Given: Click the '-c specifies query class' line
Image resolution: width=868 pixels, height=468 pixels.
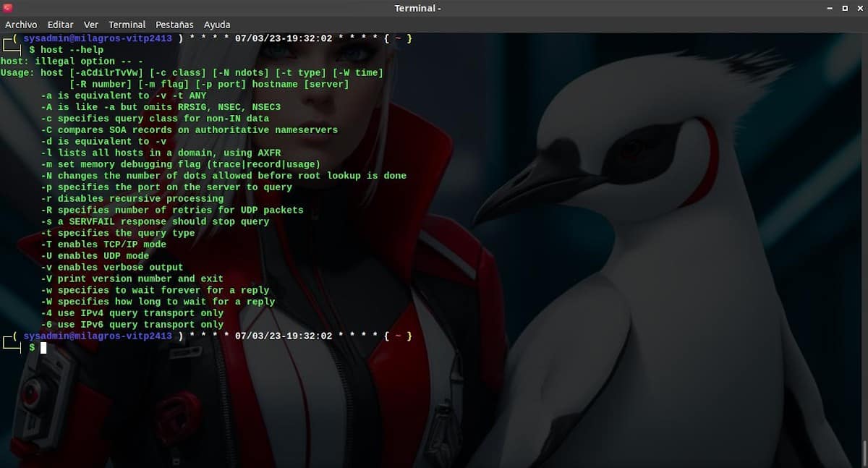Looking at the screenshot, I should pyautogui.click(x=155, y=119).
